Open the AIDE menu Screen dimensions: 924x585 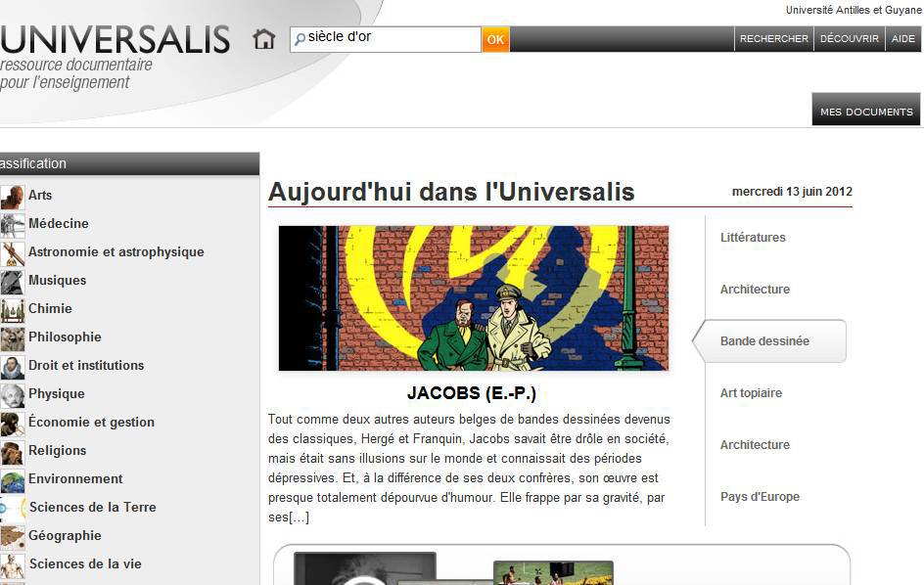(902, 39)
